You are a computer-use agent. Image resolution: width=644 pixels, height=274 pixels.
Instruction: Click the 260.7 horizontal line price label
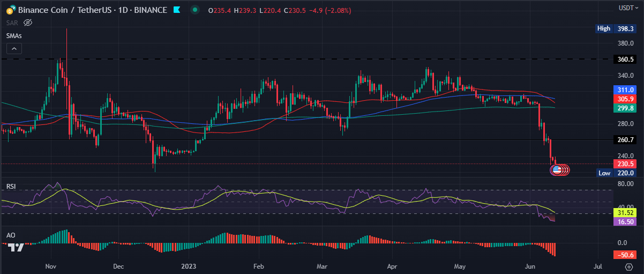[625, 139]
